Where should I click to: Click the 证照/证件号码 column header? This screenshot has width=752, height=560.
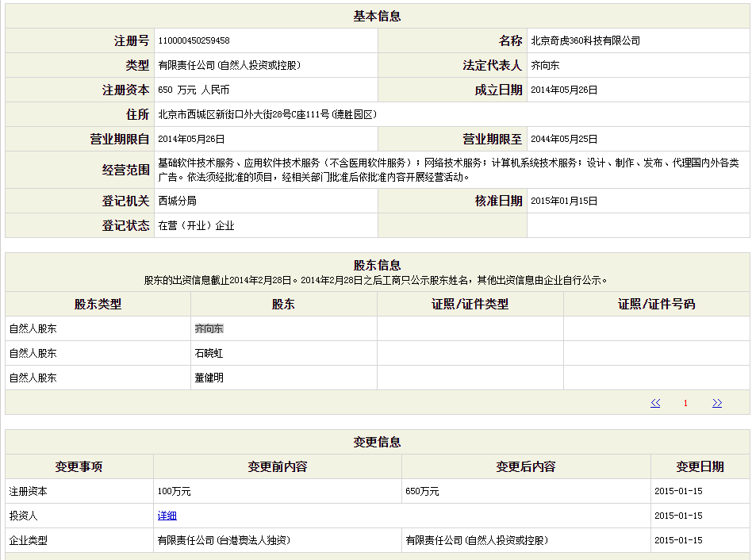[x=657, y=304]
